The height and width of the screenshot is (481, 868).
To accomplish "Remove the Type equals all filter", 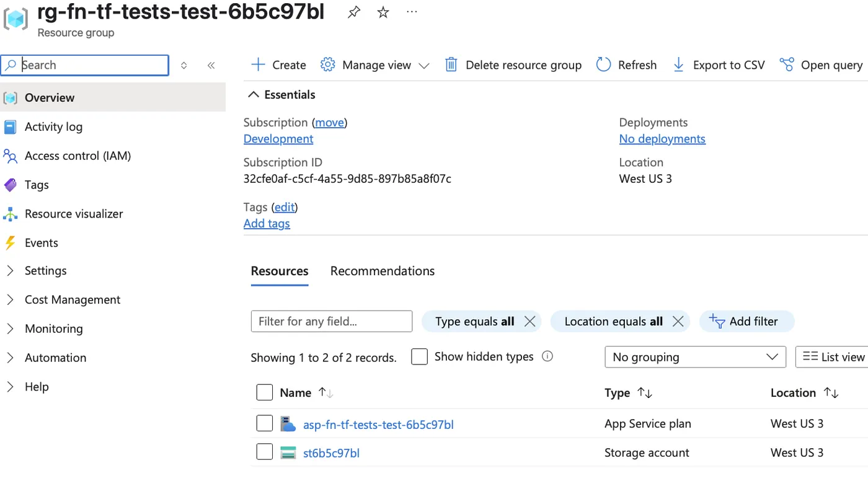I will click(529, 321).
